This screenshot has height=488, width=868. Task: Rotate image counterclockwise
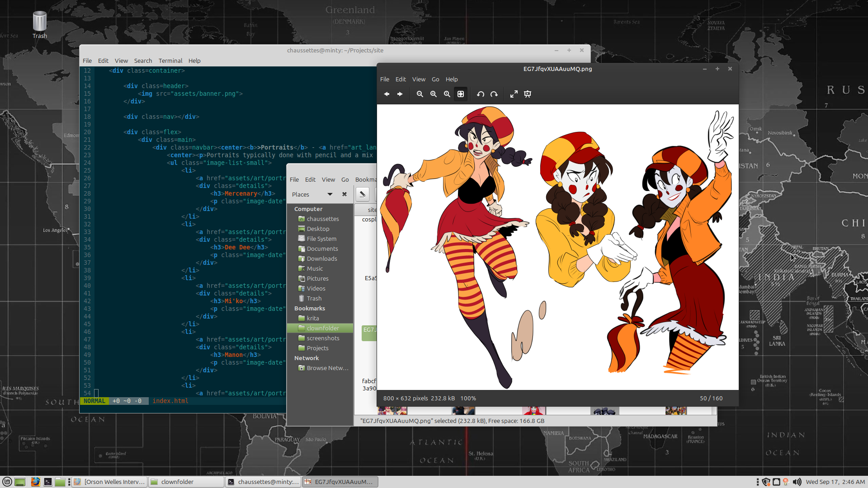pos(481,94)
